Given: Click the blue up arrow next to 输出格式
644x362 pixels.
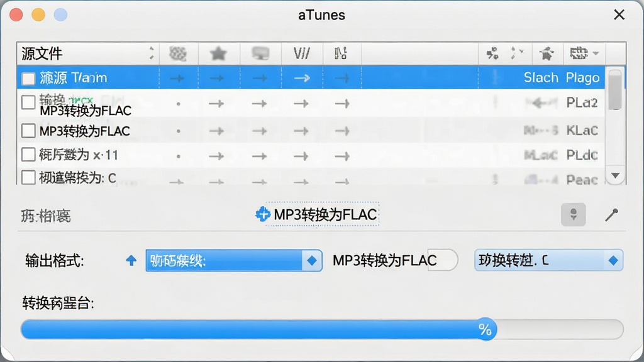Looking at the screenshot, I should (131, 260).
